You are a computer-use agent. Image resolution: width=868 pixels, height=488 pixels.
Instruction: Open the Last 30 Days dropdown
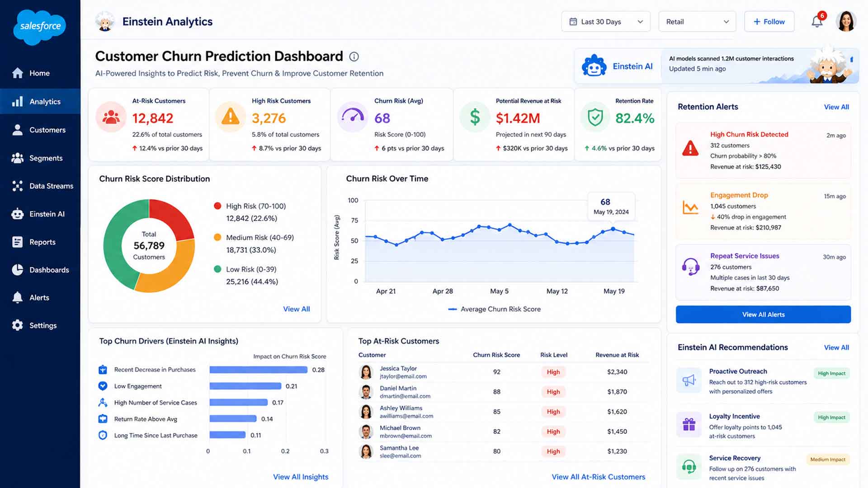click(606, 22)
